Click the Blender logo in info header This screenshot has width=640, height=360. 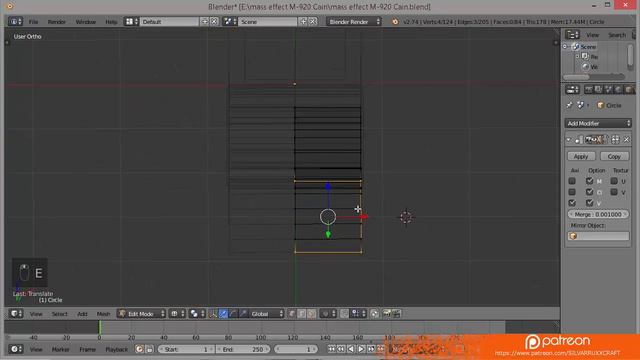pos(395,22)
